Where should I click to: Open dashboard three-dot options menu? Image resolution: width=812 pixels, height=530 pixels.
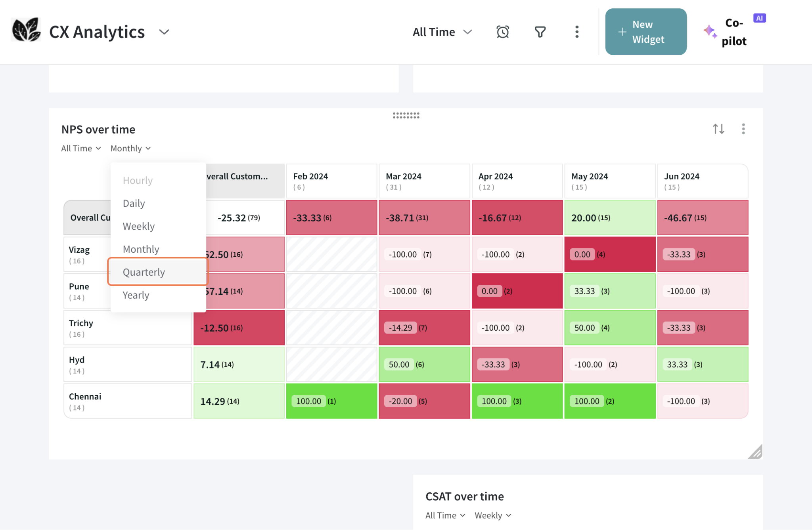click(x=576, y=32)
